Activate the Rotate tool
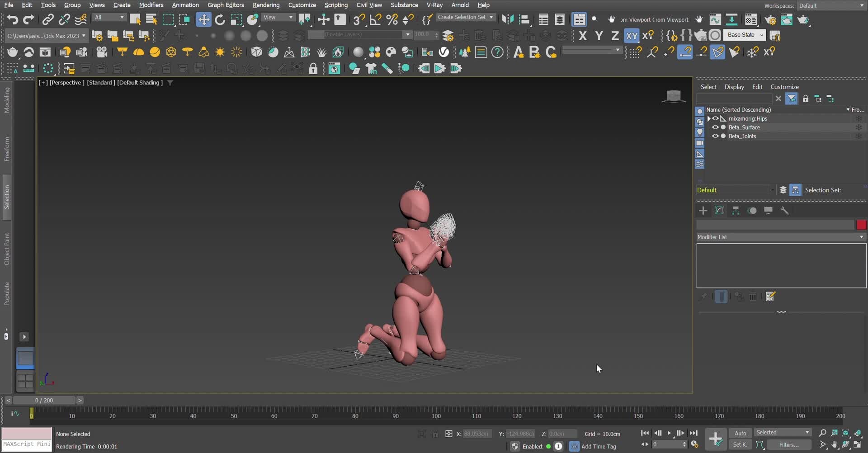Viewport: 868px width, 453px height. click(x=220, y=19)
